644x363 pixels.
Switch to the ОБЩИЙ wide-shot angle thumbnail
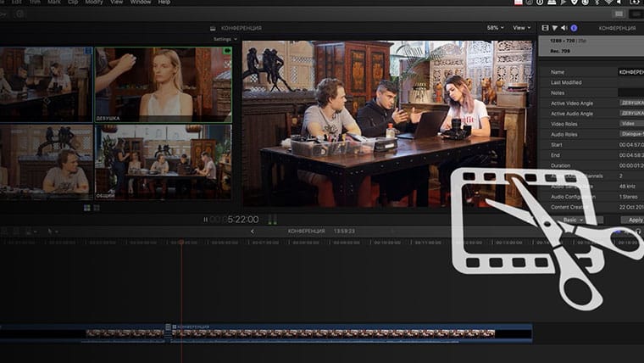tap(164, 162)
